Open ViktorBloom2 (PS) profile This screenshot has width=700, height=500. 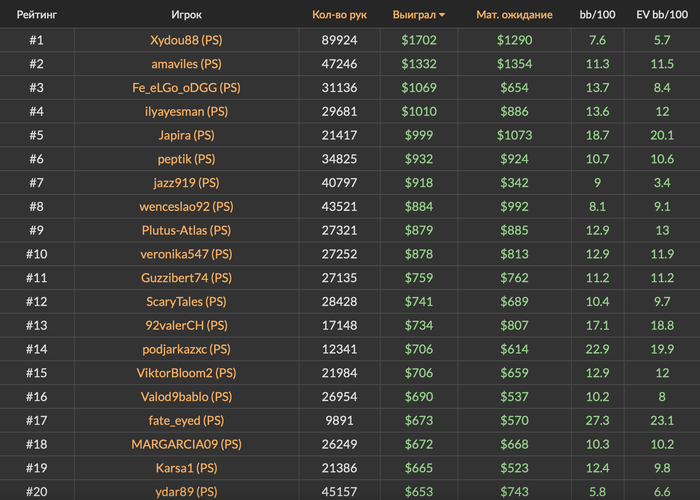point(186,373)
